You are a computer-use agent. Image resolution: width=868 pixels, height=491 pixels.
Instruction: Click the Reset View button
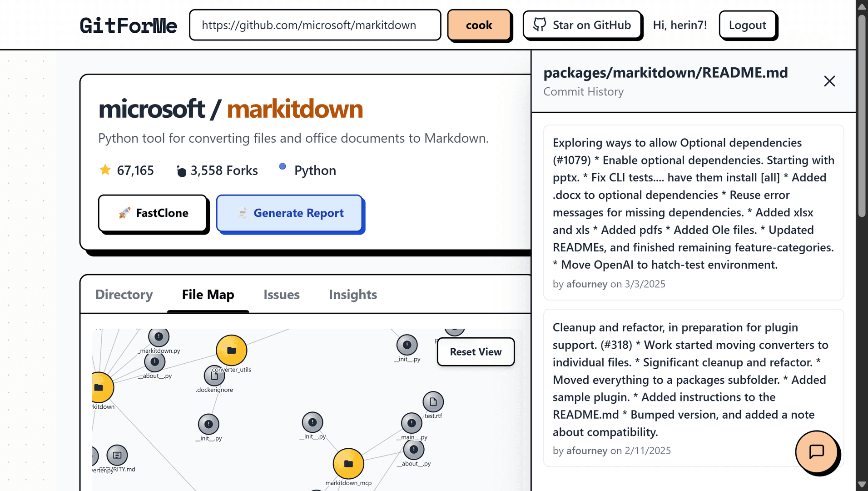(x=476, y=351)
